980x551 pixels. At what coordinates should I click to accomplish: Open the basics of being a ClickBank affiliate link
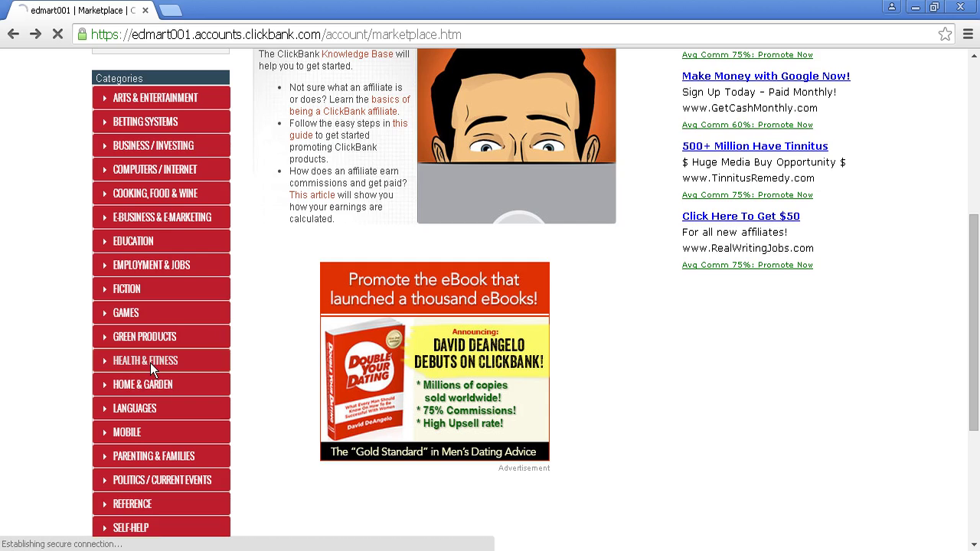[x=349, y=106]
